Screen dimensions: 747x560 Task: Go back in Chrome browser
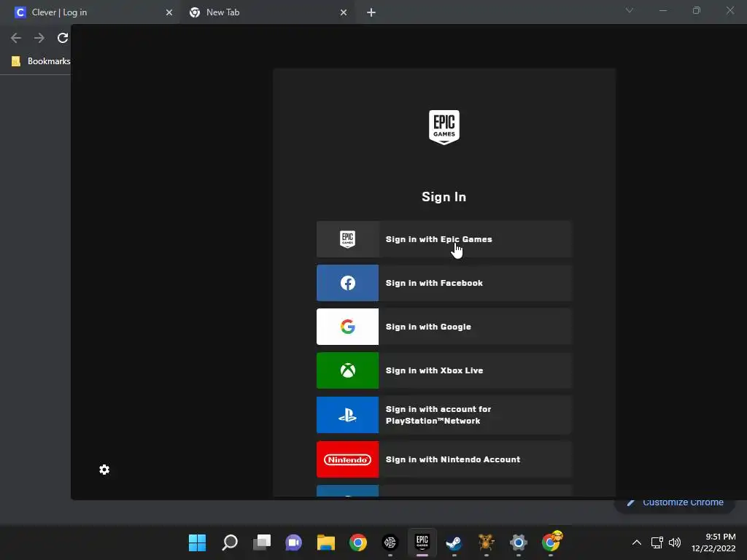pos(16,38)
